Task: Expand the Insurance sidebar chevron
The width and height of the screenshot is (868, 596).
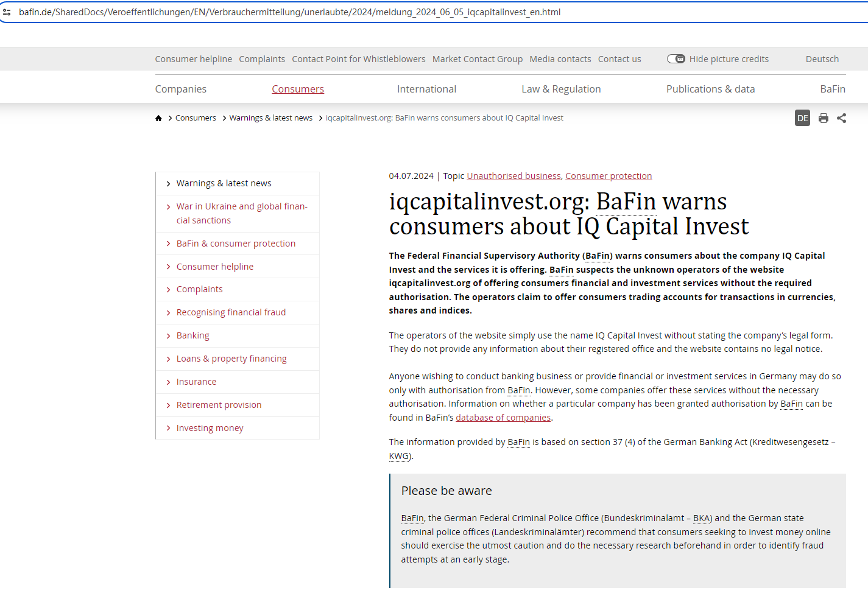Action: click(x=169, y=382)
